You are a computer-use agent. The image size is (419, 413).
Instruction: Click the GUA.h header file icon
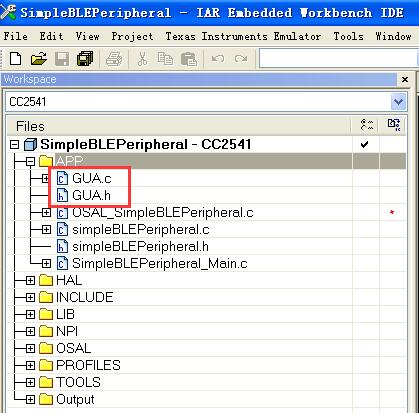click(x=62, y=195)
